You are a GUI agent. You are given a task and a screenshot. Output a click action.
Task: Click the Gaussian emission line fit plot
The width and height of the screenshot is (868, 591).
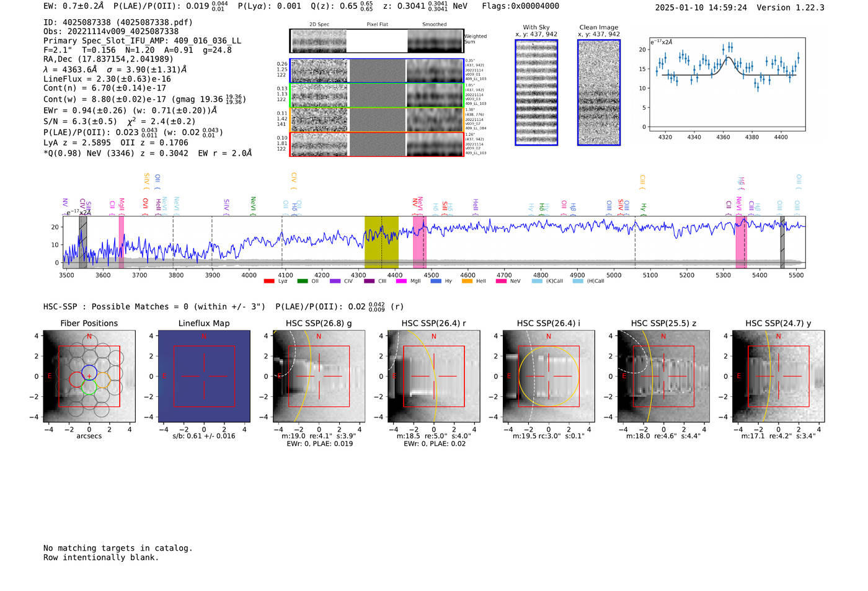tap(727, 84)
